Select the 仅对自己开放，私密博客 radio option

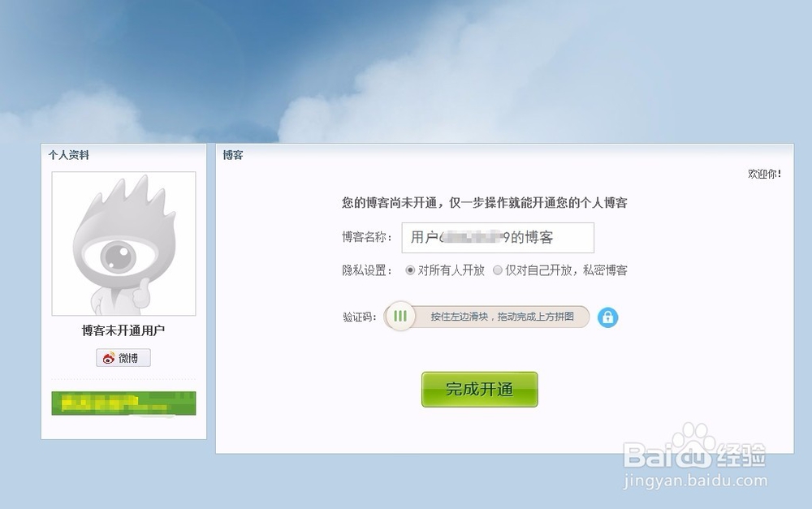click(x=497, y=270)
